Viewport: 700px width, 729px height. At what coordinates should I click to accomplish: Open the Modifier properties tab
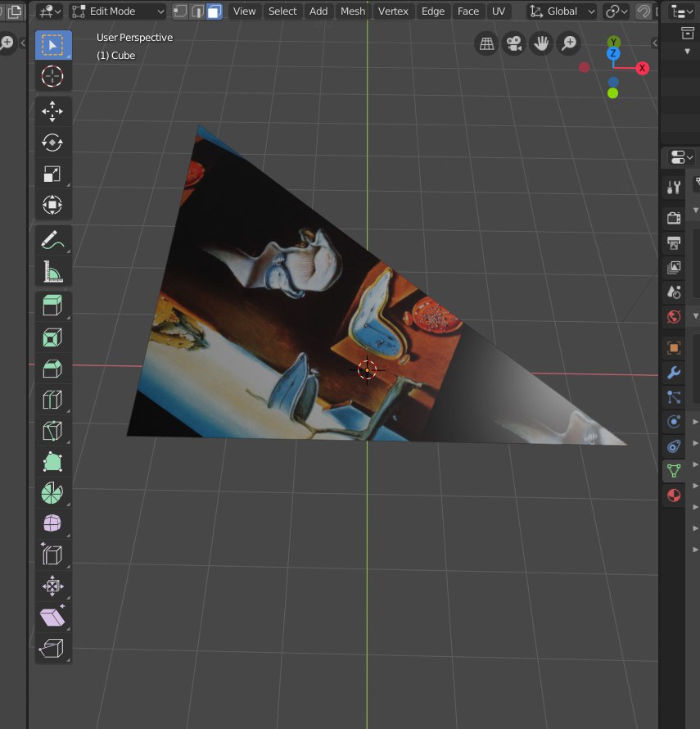(674, 373)
